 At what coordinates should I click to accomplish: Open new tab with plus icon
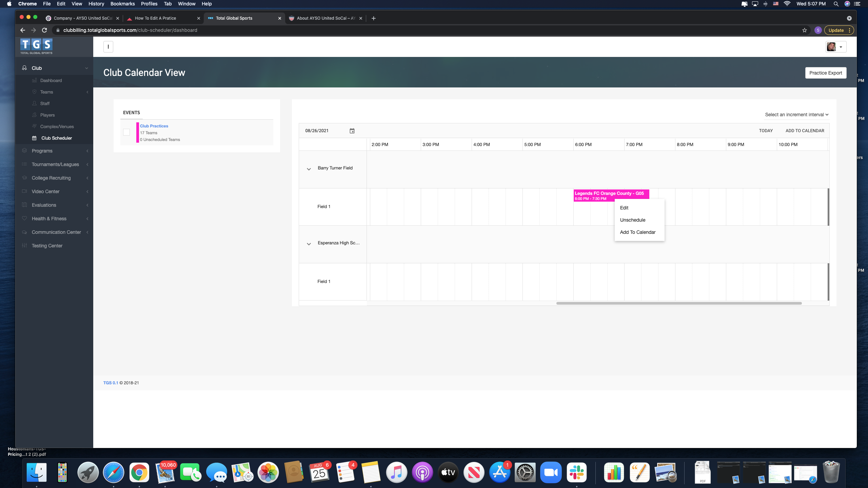click(374, 18)
